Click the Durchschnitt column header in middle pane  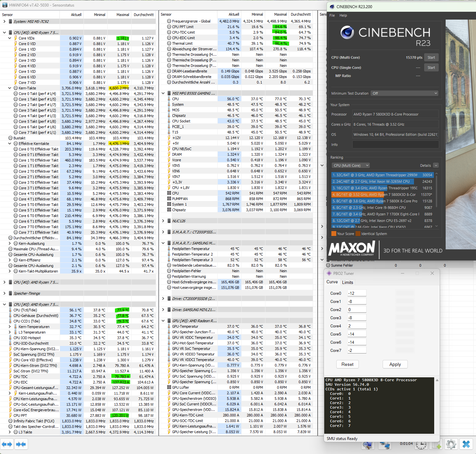pos(301,14)
